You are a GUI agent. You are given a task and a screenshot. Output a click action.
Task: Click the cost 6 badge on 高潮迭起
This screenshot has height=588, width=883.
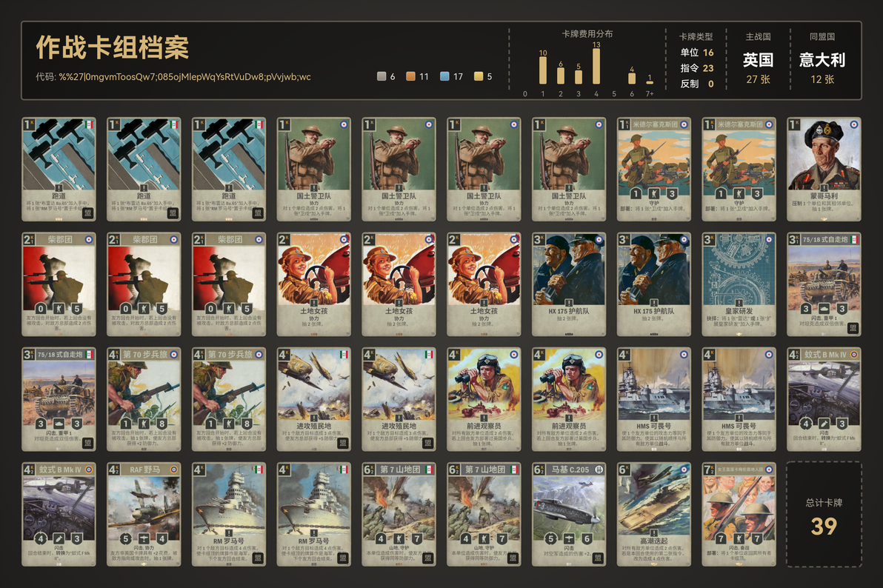tap(624, 470)
